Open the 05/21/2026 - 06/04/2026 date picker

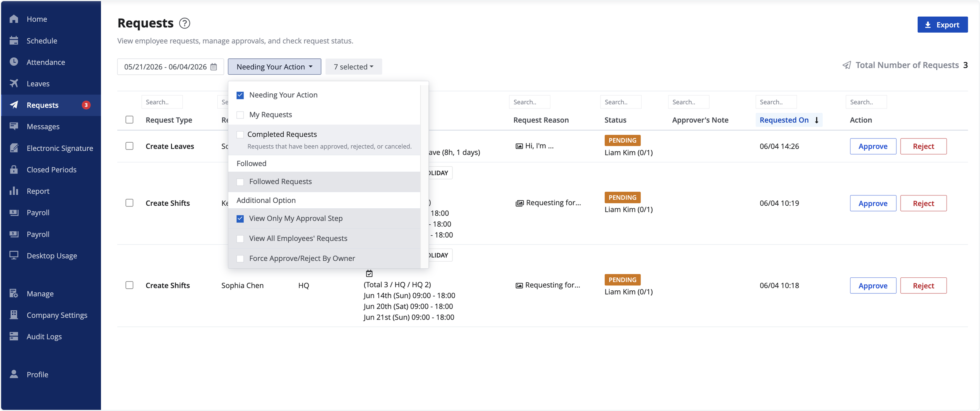[170, 66]
